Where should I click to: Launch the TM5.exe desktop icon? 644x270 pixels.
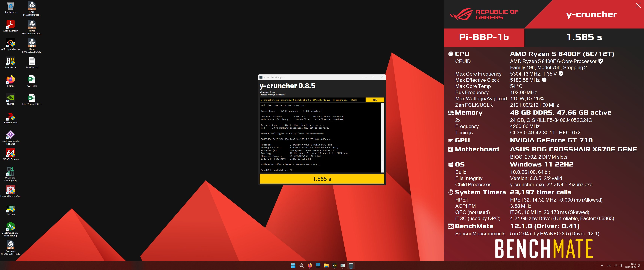(x=10, y=210)
